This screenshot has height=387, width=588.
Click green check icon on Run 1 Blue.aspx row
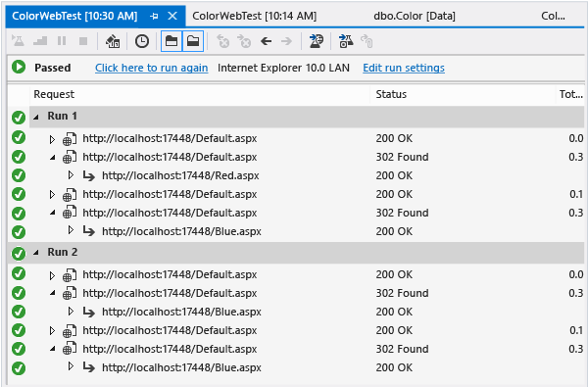[x=19, y=232]
